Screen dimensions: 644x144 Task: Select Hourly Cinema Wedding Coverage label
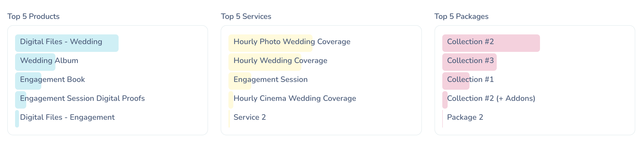pyautogui.click(x=295, y=99)
